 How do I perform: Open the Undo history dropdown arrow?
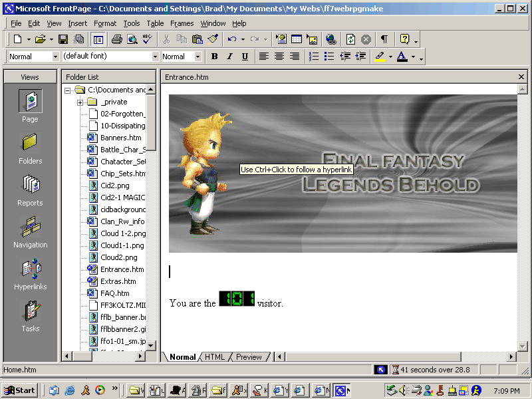[243, 40]
